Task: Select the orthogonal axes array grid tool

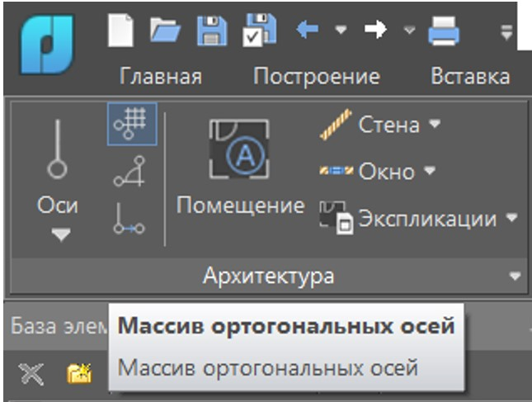Action: [x=132, y=124]
